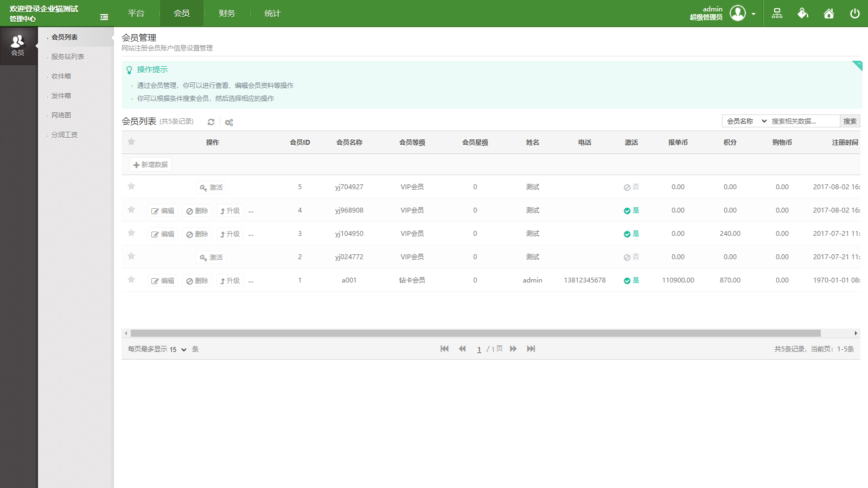This screenshot has height=488, width=868.
Task: Open 服务站列表 in the sidebar
Action: (x=68, y=57)
